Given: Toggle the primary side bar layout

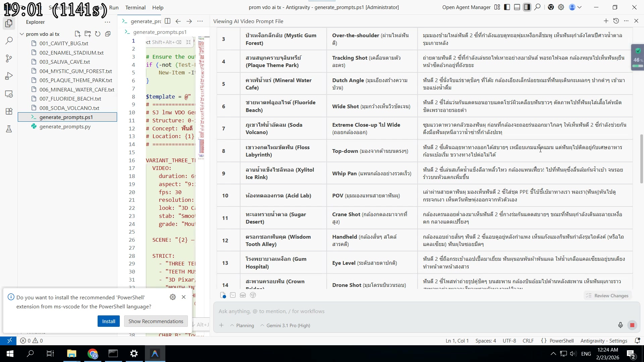Looking at the screenshot, I should [x=507, y=7].
